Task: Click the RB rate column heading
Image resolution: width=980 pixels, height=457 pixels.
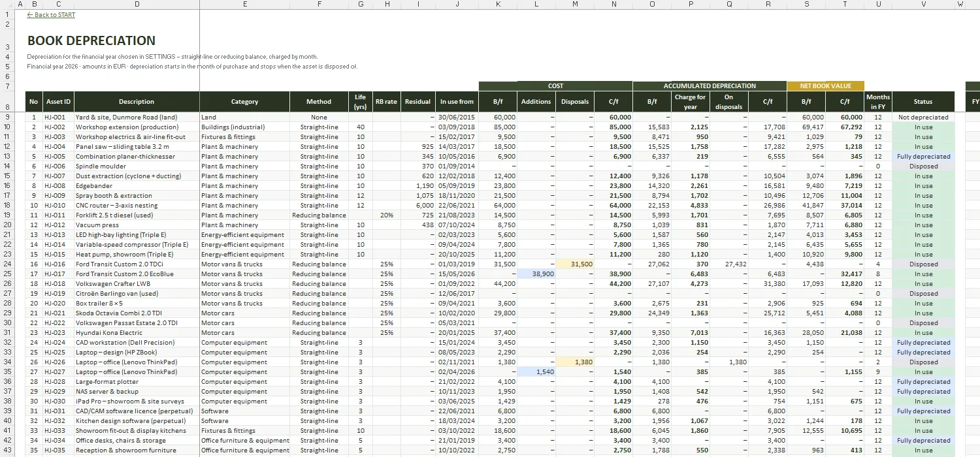Action: tap(387, 101)
